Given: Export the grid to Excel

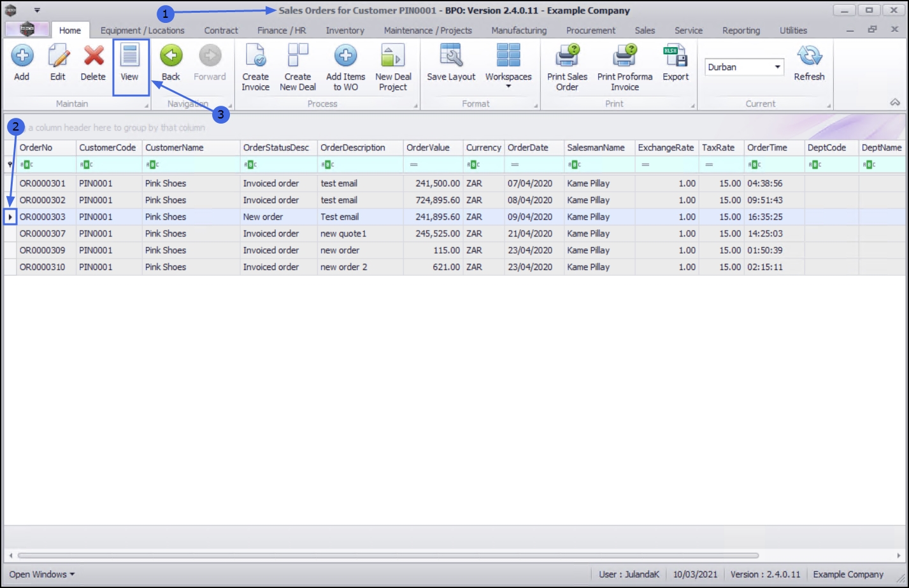Looking at the screenshot, I should [x=675, y=63].
